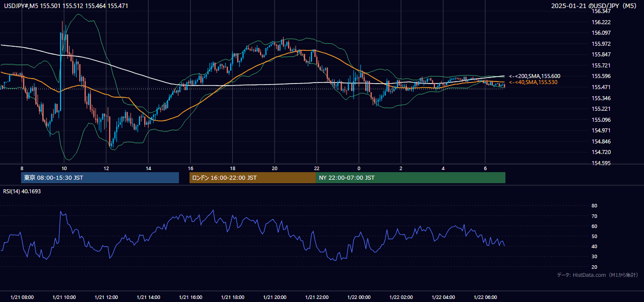The width and height of the screenshot is (644, 302).
Task: Click the '2025-01-21 のUSD/JPY (M5)' header label
Action: point(594,6)
